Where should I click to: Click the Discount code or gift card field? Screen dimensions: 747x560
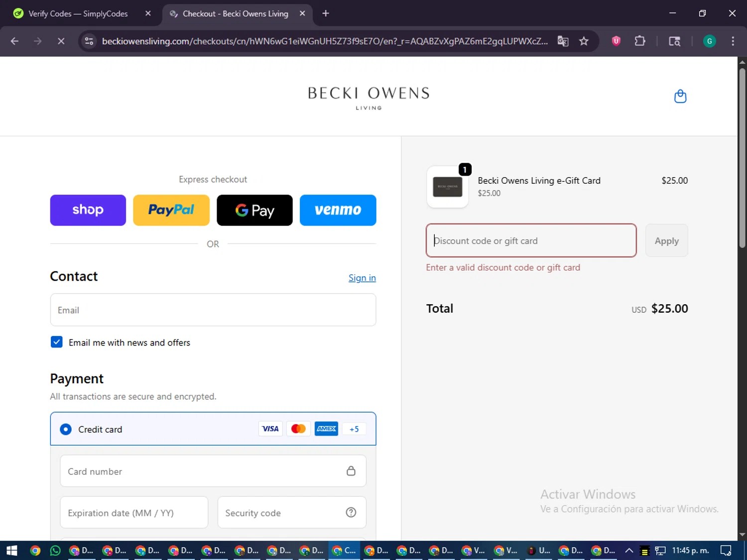531,240
